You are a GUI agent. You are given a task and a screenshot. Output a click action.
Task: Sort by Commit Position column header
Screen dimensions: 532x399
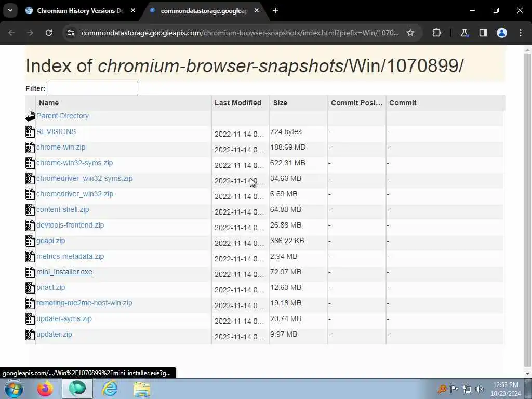pos(357,103)
